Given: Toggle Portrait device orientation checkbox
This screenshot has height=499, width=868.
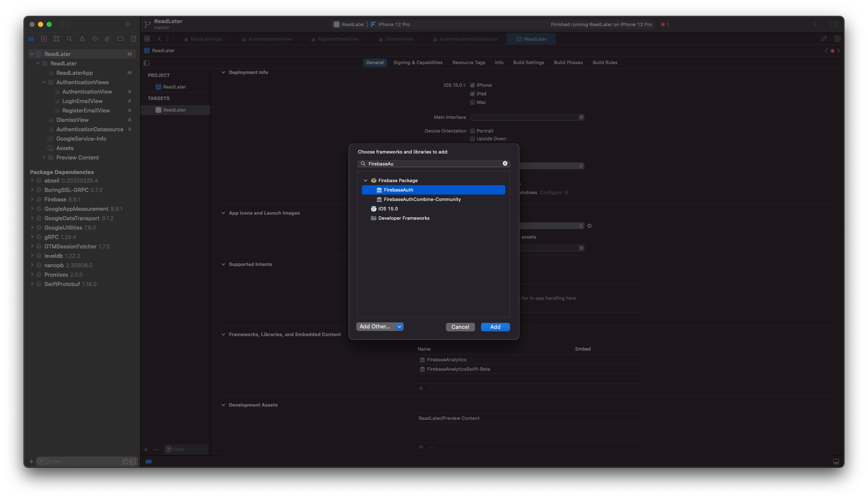Looking at the screenshot, I should click(472, 130).
